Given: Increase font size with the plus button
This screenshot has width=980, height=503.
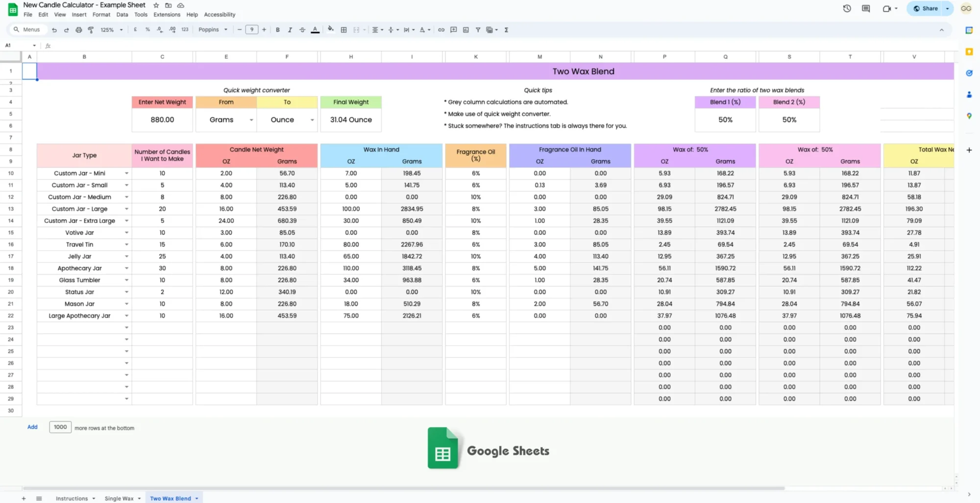Looking at the screenshot, I should 264,30.
